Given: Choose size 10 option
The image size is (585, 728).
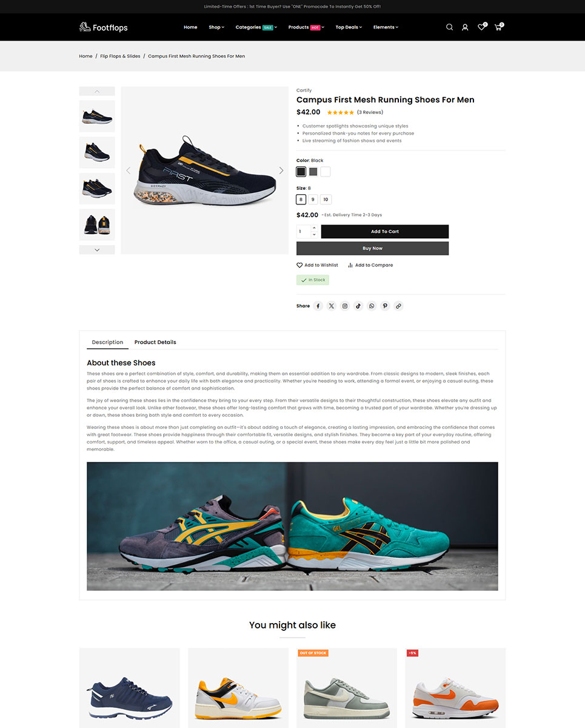Looking at the screenshot, I should (326, 200).
